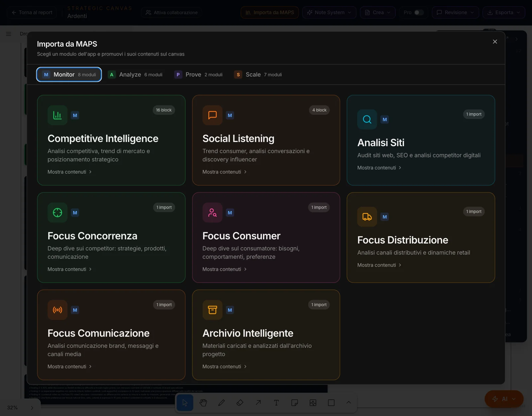The image size is (532, 416).
Task: Click Importa da MAPS button in header
Action: click(x=270, y=12)
